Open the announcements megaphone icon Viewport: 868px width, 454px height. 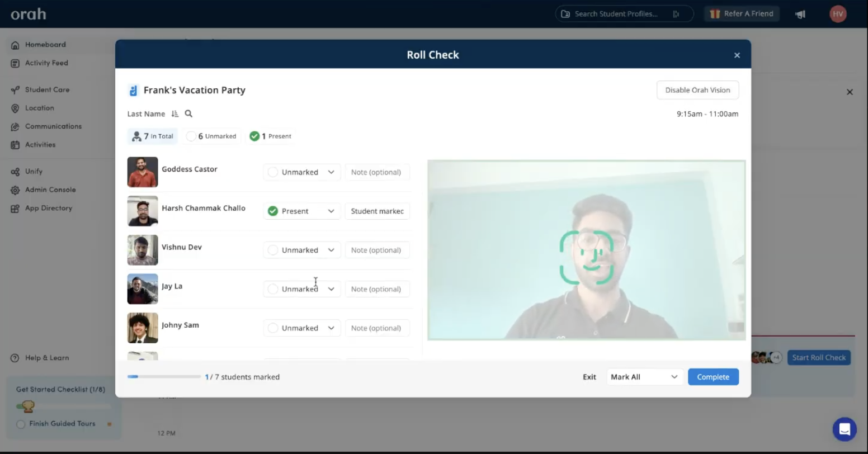[x=800, y=14]
